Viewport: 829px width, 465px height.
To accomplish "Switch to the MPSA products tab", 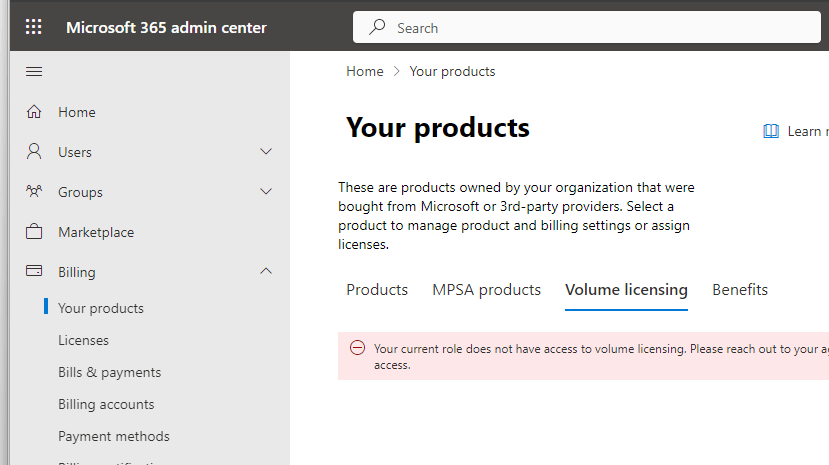I will tap(486, 290).
